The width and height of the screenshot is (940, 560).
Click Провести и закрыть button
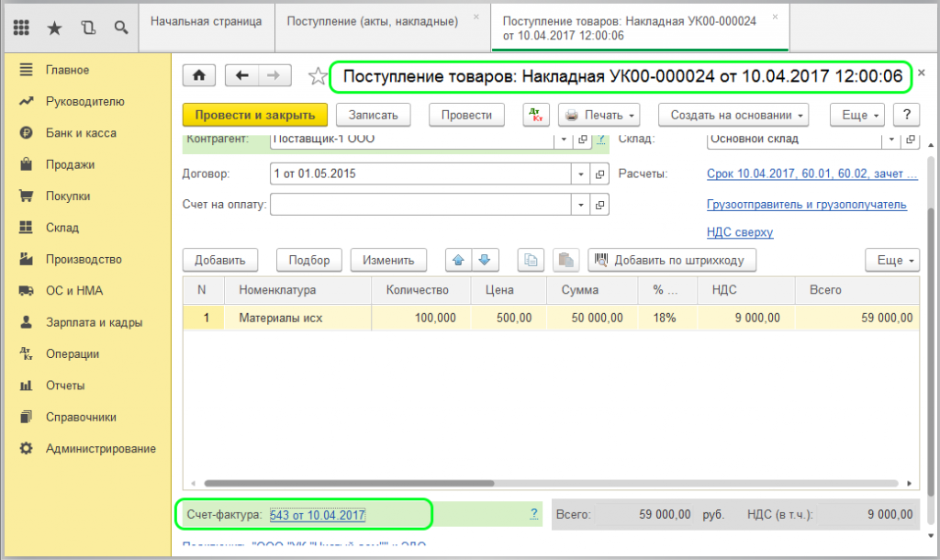point(254,115)
